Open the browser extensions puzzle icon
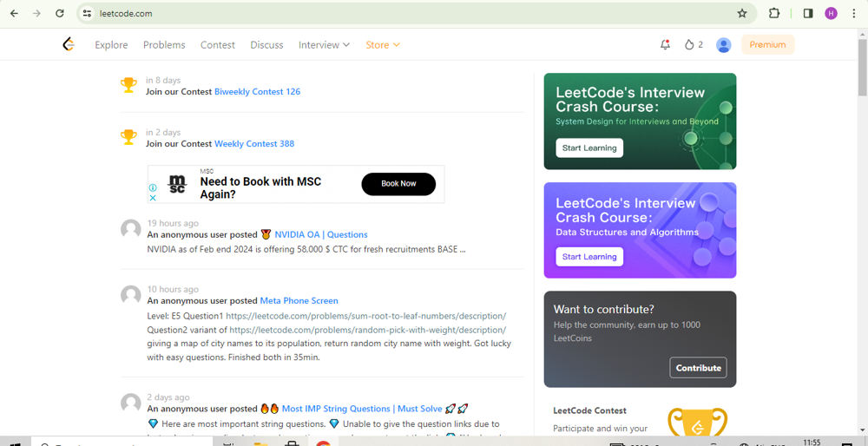This screenshot has height=446, width=868. (774, 14)
